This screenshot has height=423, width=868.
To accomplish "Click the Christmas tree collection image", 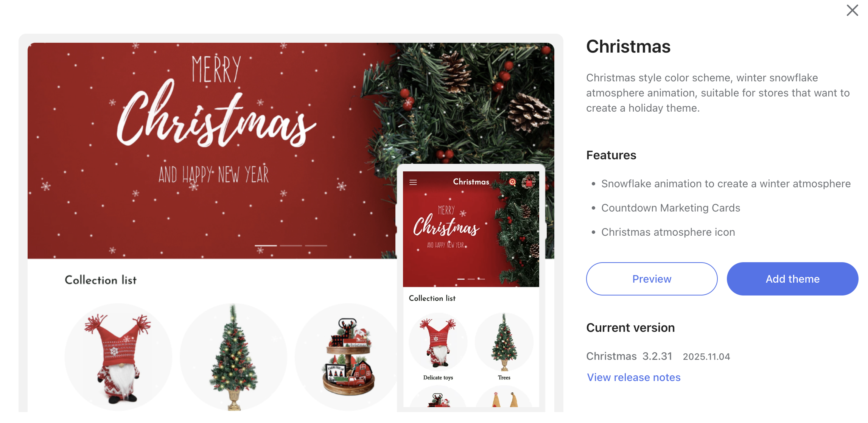I will click(x=233, y=357).
